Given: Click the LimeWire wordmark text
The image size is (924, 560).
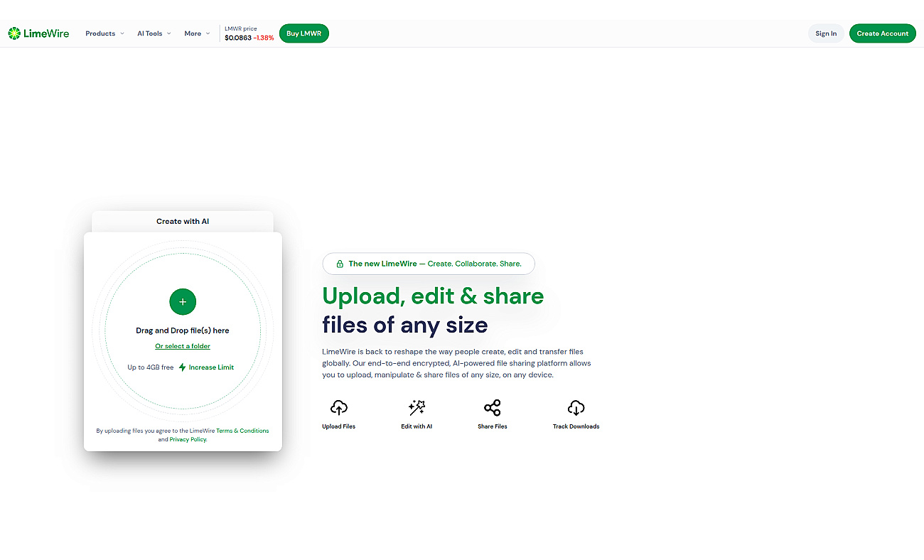Looking at the screenshot, I should (x=46, y=33).
